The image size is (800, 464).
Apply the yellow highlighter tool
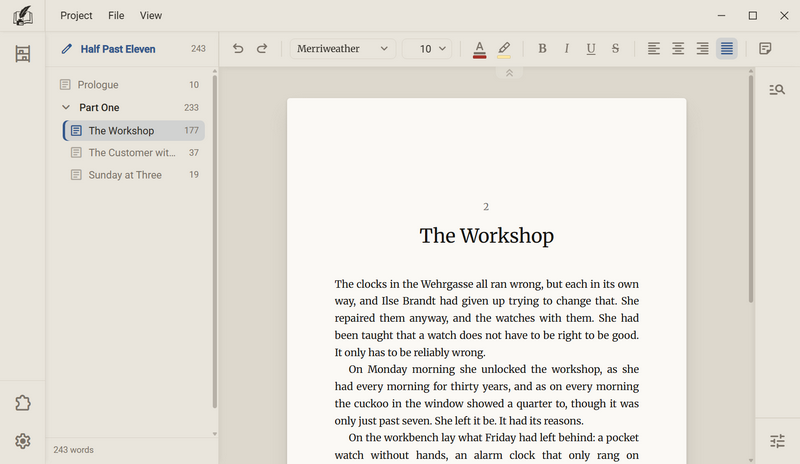[x=504, y=49]
